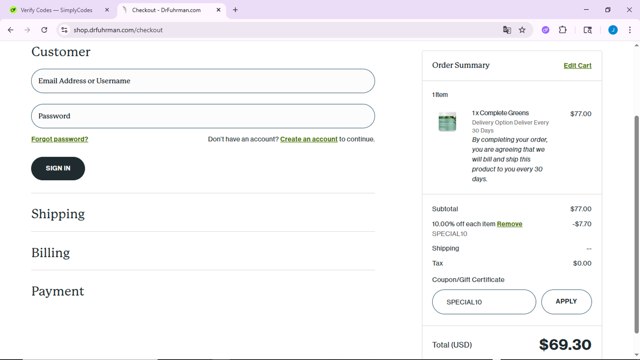Screen dimensions: 640x360
Task: Click the Customer heading
Action: (61, 52)
